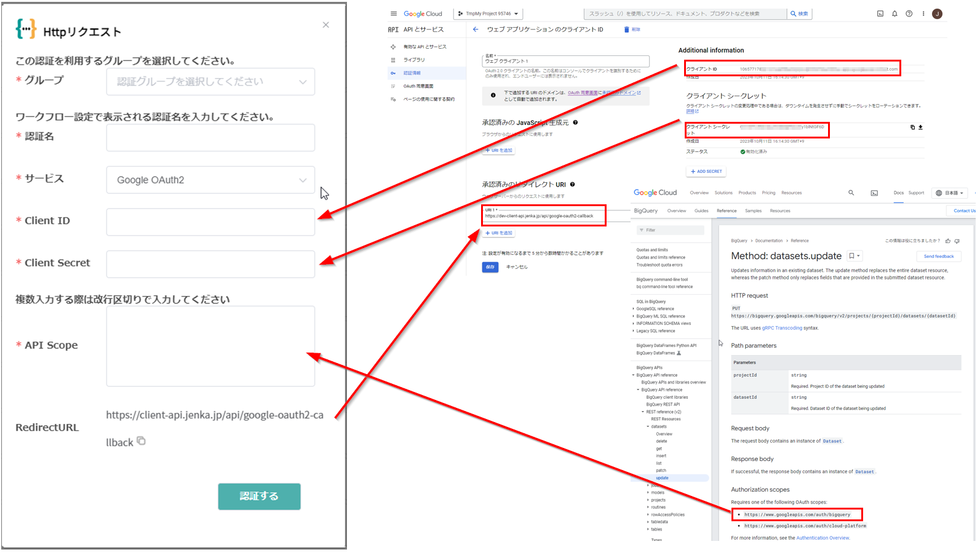Open the 詳細 link under client secret
Screen dimensions: 980x552
(692, 111)
